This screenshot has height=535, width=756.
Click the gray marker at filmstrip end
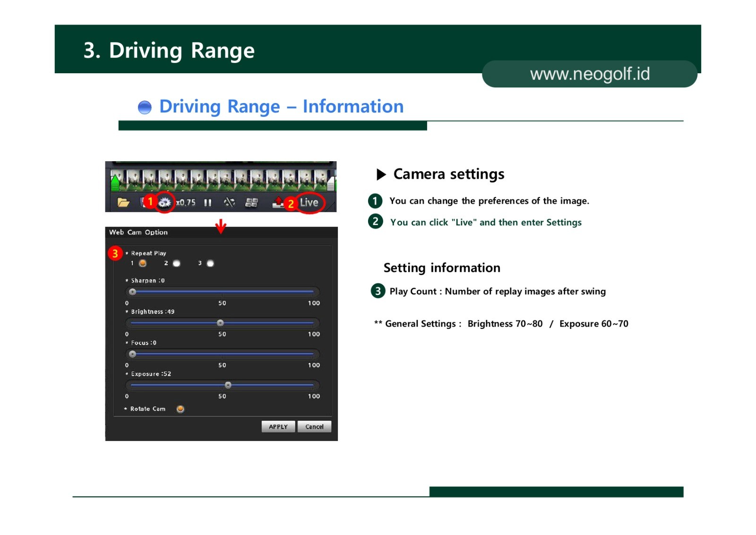coord(331,183)
